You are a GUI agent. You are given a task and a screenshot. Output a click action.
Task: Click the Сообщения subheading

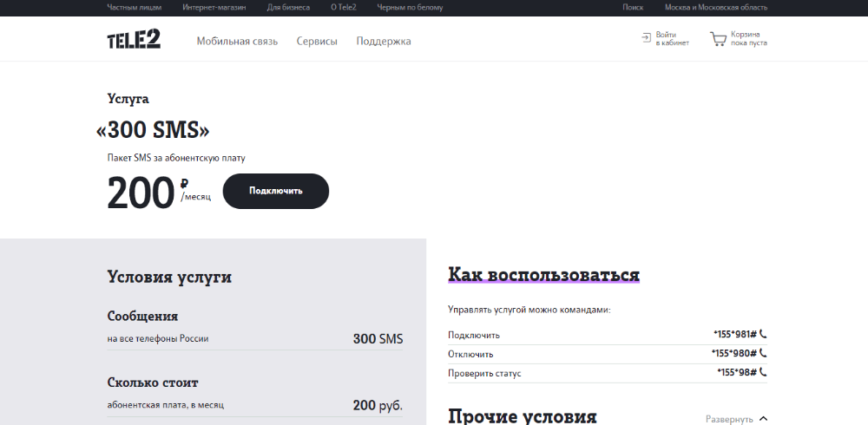coord(143,316)
